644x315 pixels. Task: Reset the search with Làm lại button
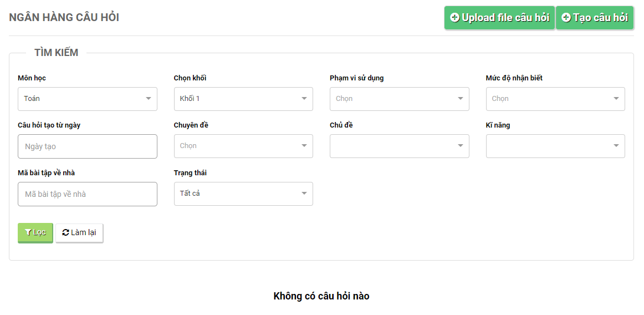click(79, 232)
